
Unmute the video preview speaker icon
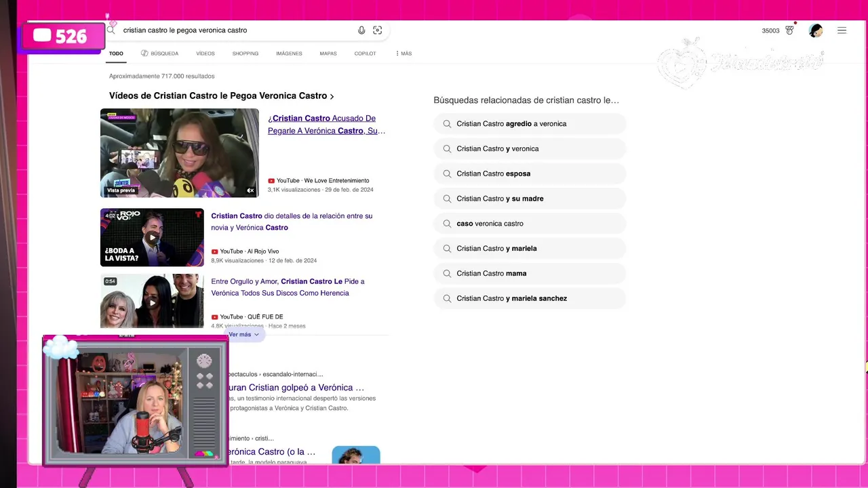click(x=250, y=190)
